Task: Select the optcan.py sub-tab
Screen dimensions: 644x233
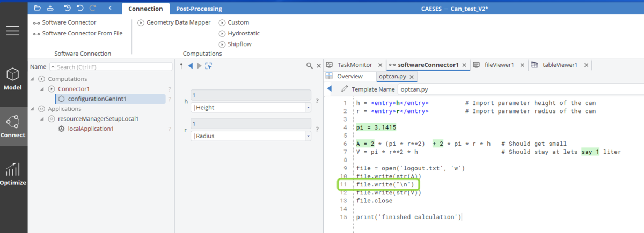Action: tap(393, 77)
